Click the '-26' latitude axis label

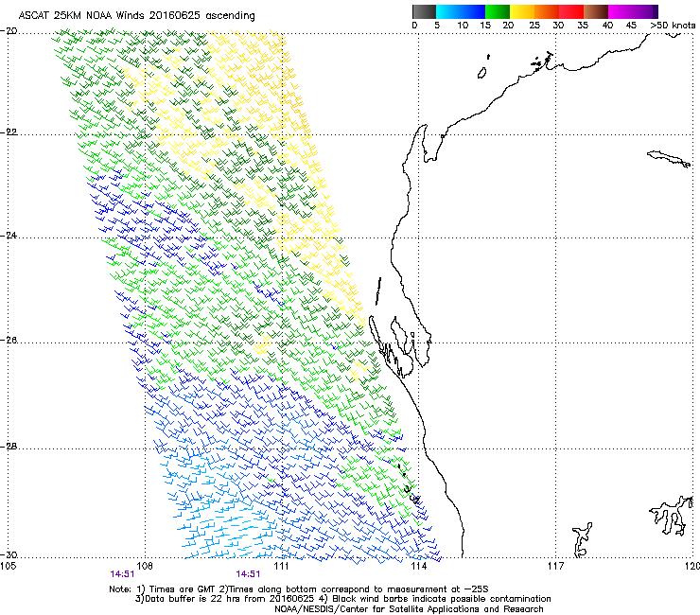click(9, 341)
